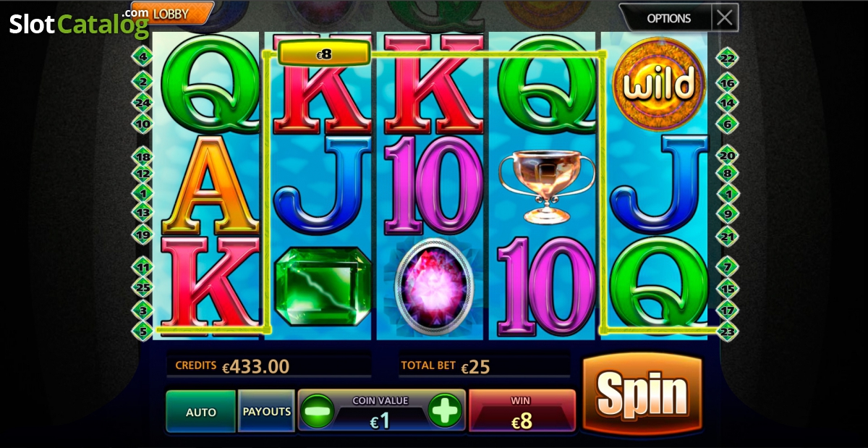Select payline 4 diamond marker

click(x=142, y=56)
